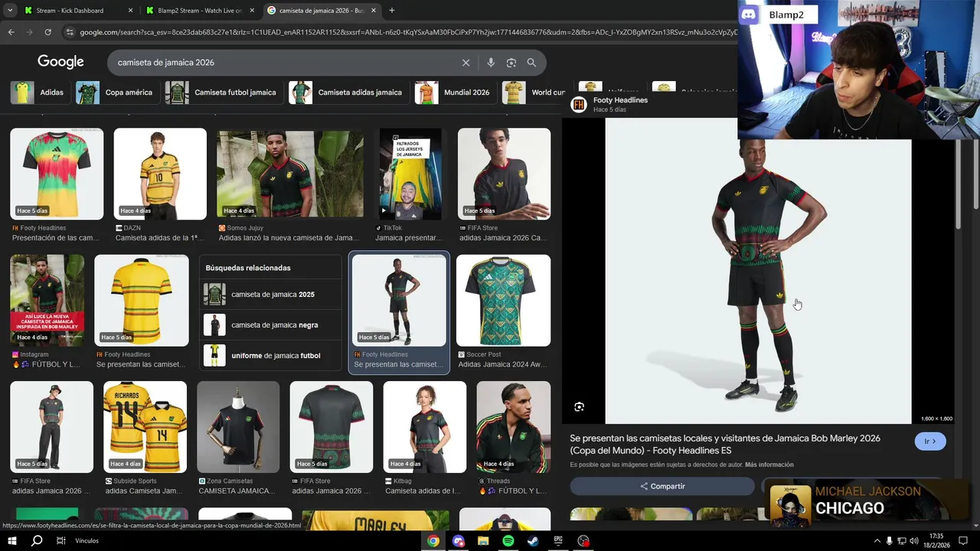Open the tab search dropdown arrow
This screenshot has width=980, height=551.
pyautogui.click(x=10, y=11)
